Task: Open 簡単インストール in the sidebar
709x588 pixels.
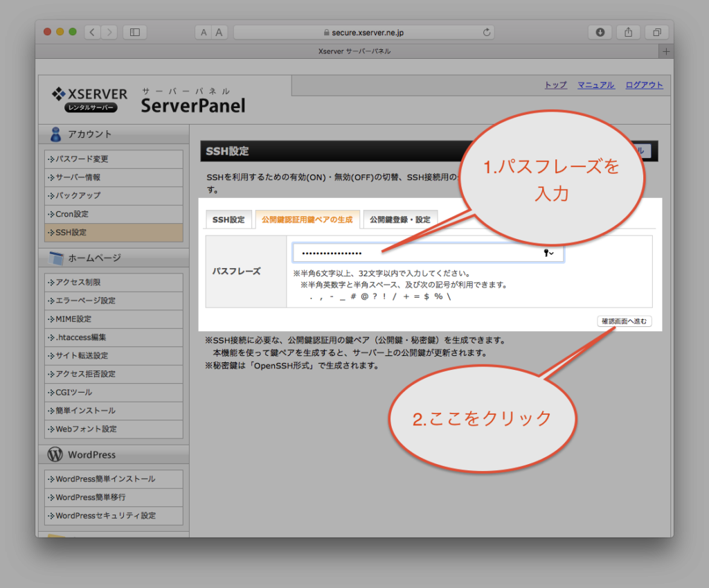Action: [x=114, y=411]
